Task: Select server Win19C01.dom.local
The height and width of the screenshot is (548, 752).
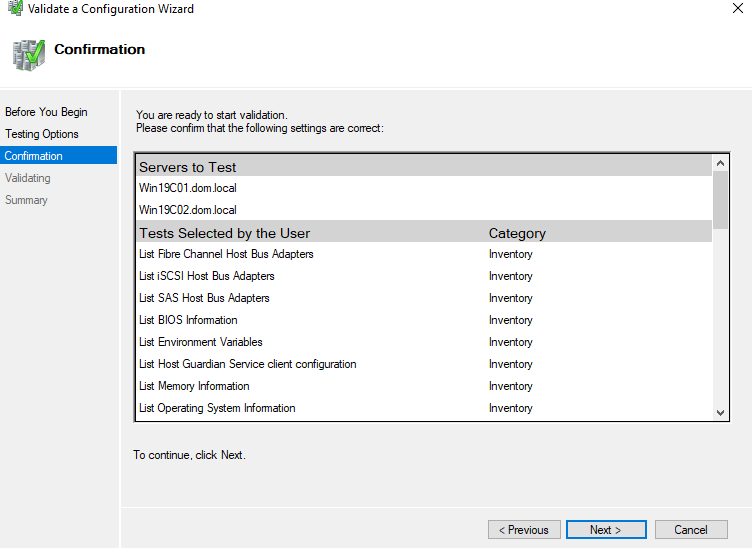Action: (188, 188)
